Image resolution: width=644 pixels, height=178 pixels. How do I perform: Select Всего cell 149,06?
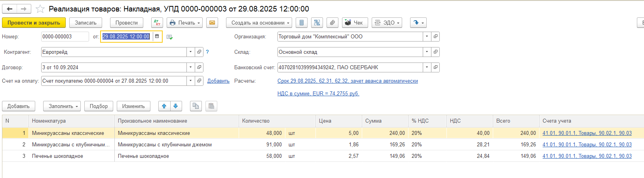point(516,156)
